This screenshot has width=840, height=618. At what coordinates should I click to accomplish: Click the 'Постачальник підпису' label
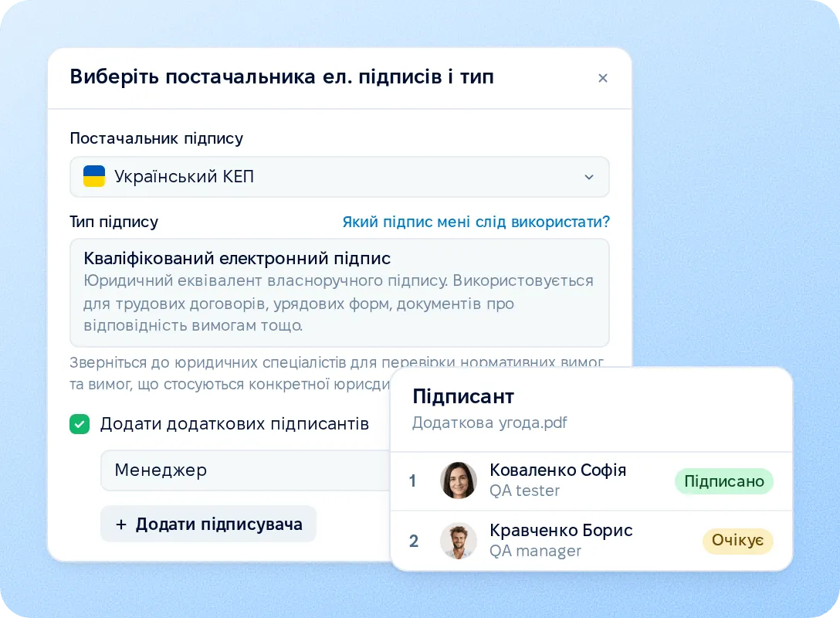pyautogui.click(x=157, y=138)
